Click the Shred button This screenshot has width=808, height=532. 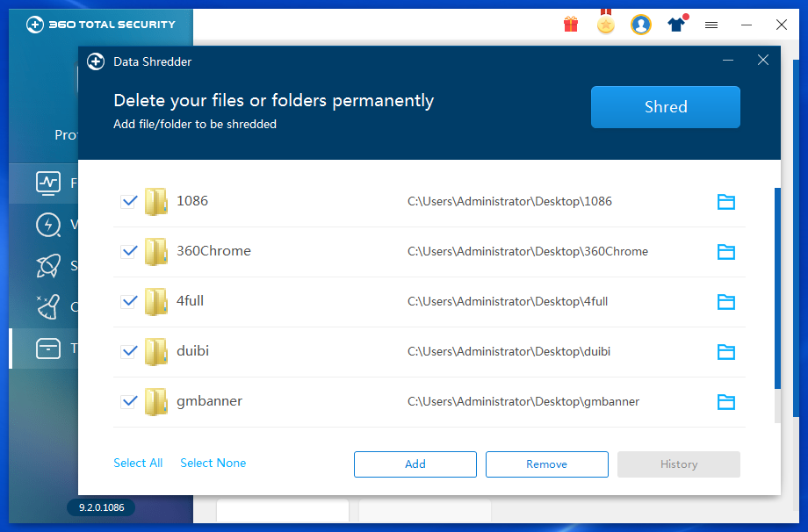(665, 107)
